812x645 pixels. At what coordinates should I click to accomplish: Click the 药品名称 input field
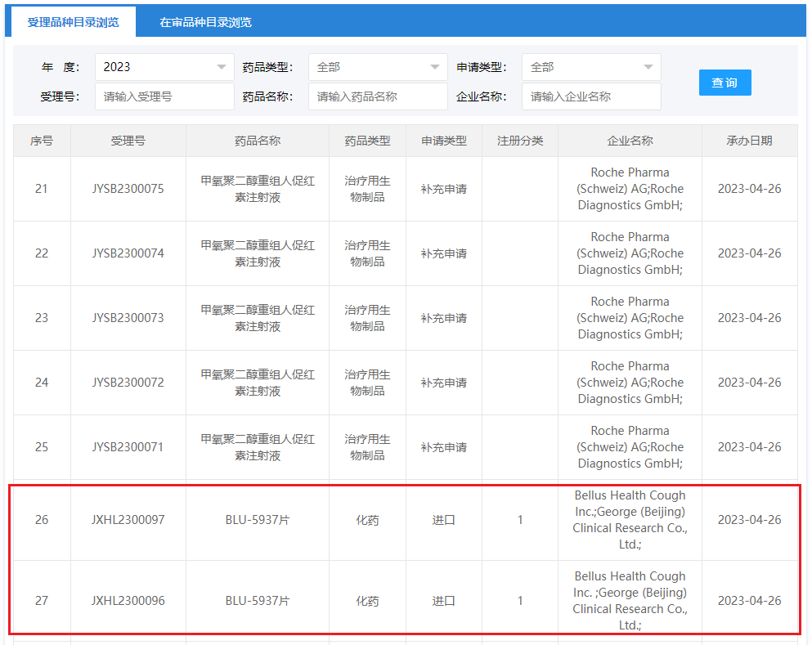(x=377, y=96)
